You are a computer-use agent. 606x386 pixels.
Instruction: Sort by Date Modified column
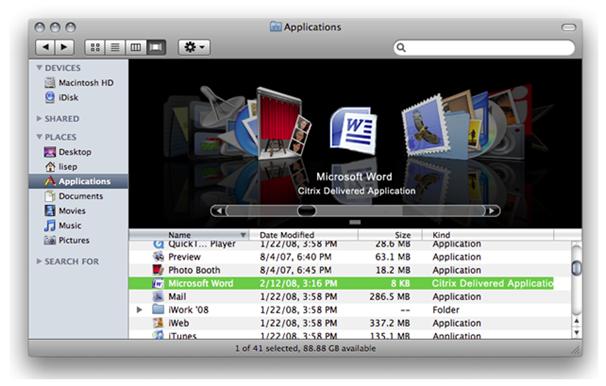pyautogui.click(x=304, y=235)
